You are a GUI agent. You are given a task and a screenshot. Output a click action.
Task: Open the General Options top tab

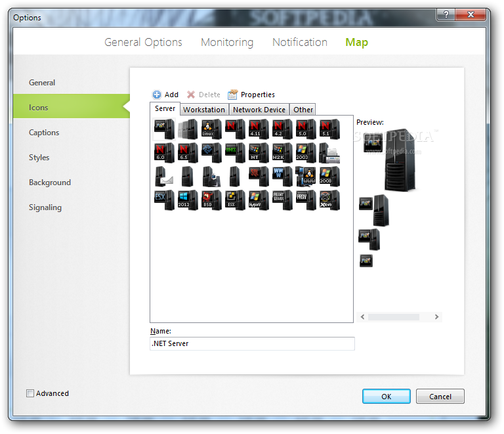click(x=143, y=42)
